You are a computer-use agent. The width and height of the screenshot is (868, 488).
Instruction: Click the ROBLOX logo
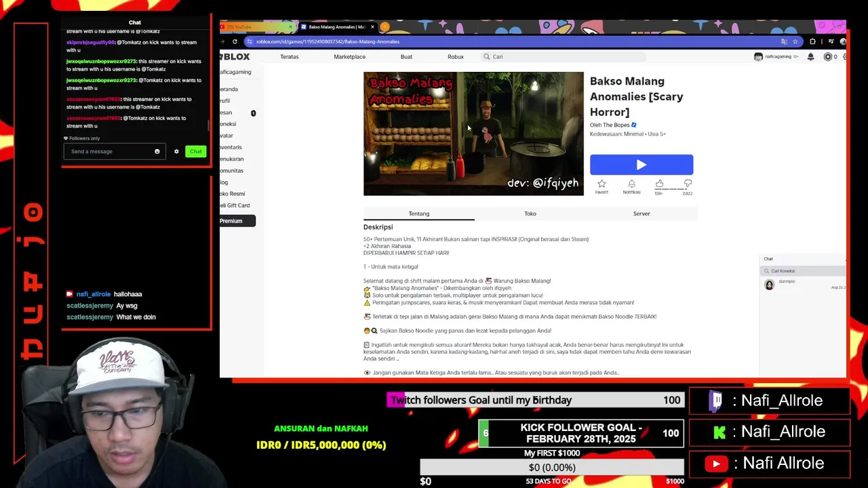(x=235, y=57)
